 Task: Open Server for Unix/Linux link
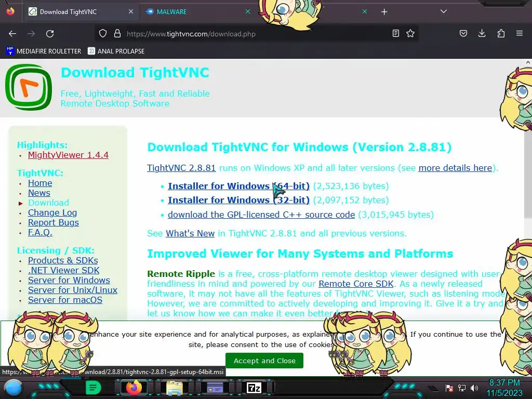[x=73, y=290]
